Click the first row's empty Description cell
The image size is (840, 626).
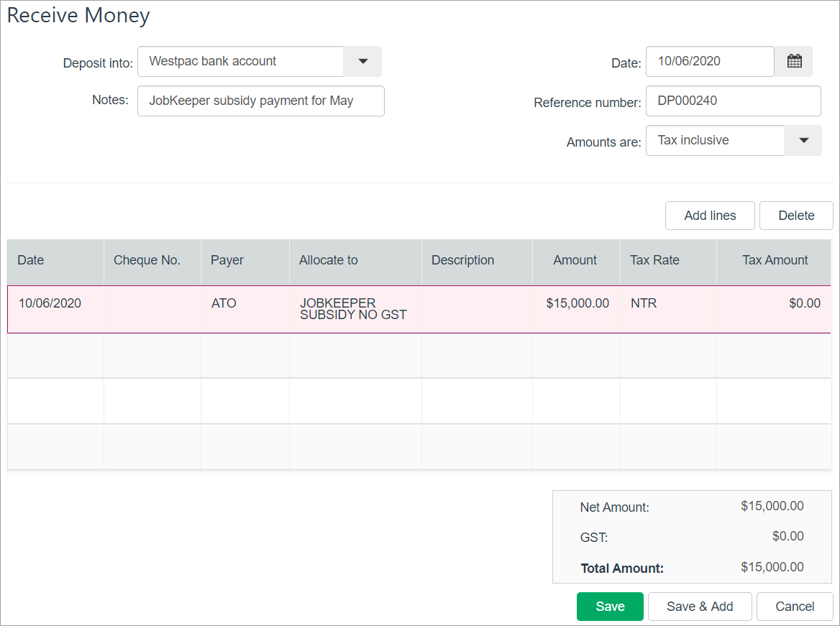coord(477,310)
